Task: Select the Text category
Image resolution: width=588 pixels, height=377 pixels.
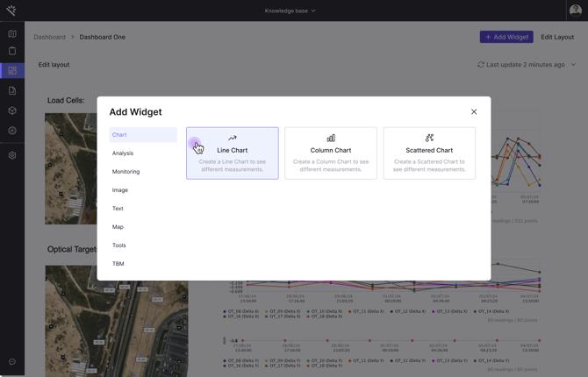Action: pos(143,209)
